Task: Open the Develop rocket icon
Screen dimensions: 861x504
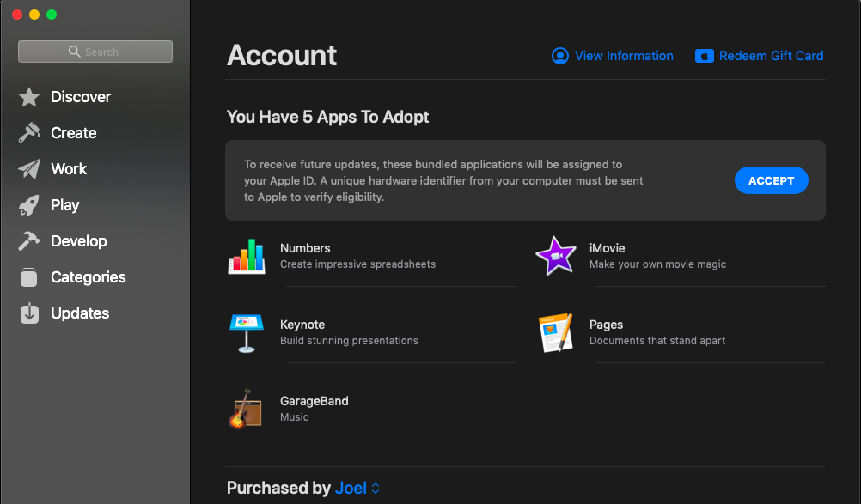Action: [29, 240]
